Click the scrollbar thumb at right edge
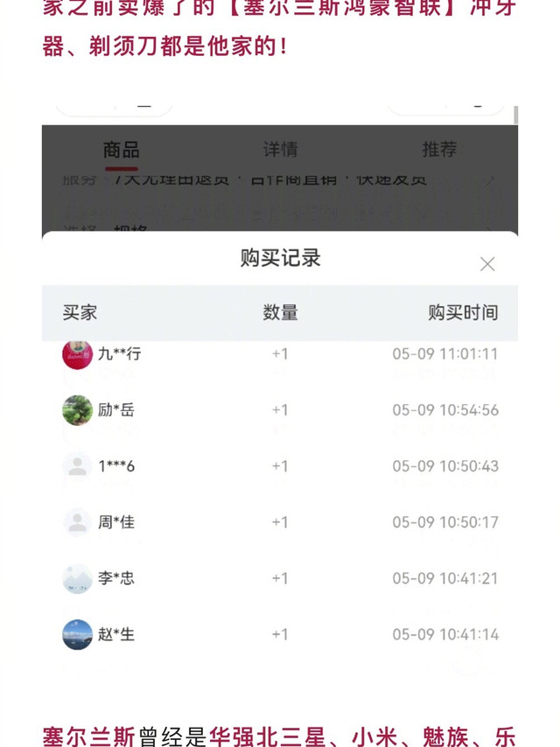Image resolution: width=560 pixels, height=747 pixels. pyautogui.click(x=515, y=115)
